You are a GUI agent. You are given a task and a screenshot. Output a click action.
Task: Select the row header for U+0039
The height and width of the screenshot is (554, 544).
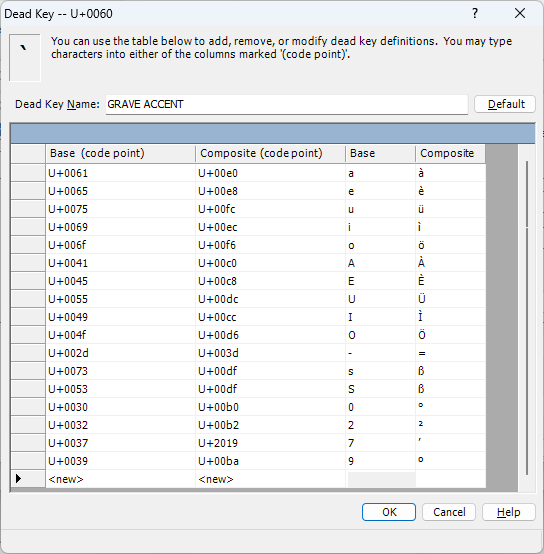[28, 461]
